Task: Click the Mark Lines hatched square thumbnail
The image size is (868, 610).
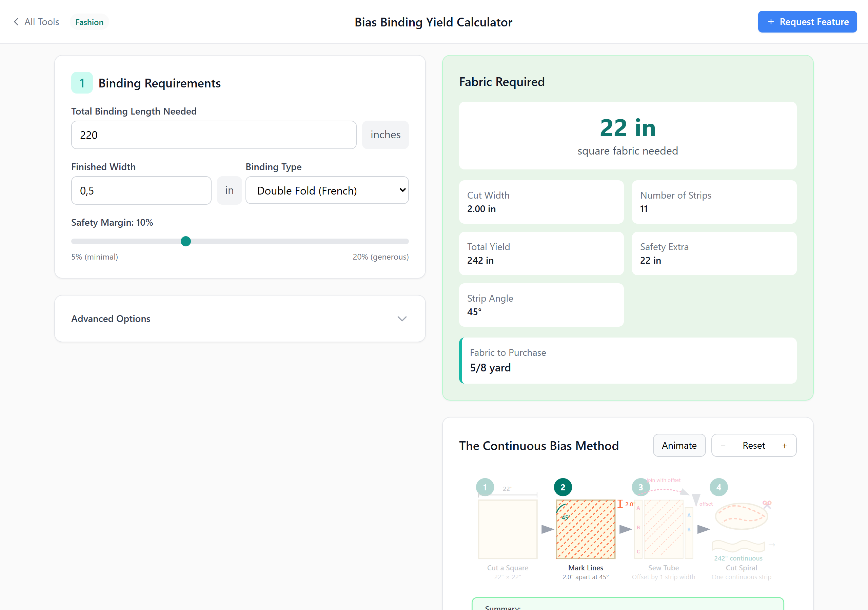Action: point(585,529)
